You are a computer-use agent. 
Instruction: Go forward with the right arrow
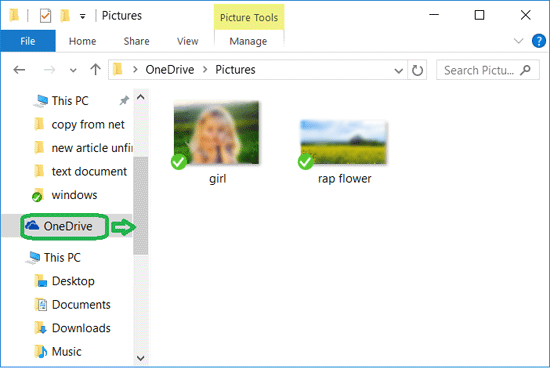pos(49,70)
